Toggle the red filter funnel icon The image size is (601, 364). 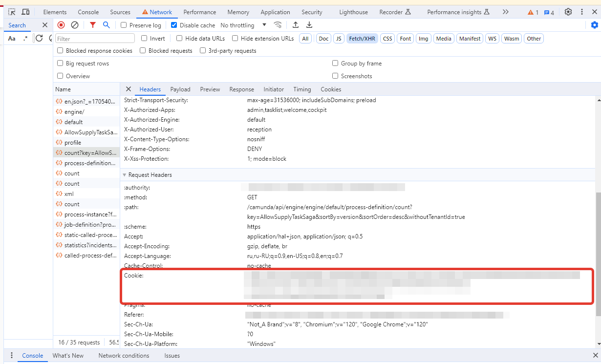(x=93, y=25)
